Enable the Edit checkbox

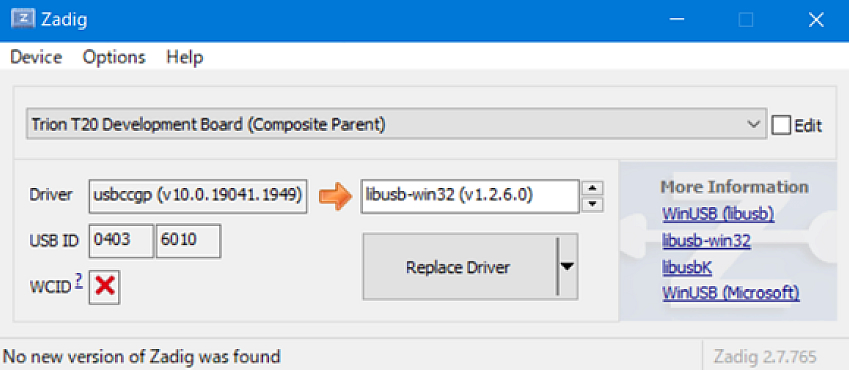tap(781, 126)
